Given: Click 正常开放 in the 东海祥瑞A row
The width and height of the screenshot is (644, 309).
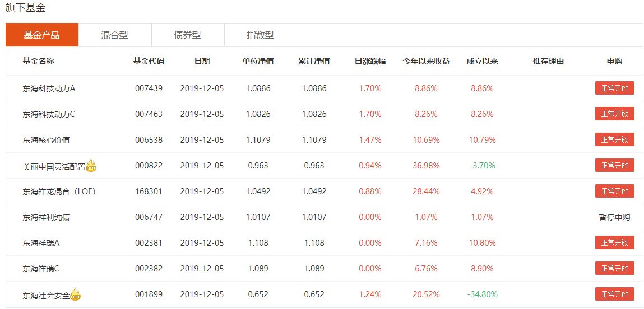Looking at the screenshot, I should [x=614, y=242].
